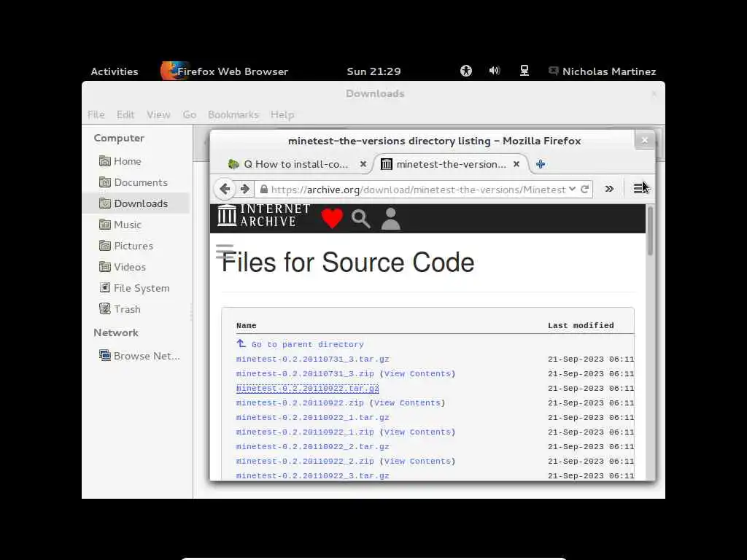Open the page's three-line menu beside the heading
The width and height of the screenshot is (747, 560).
(x=225, y=252)
